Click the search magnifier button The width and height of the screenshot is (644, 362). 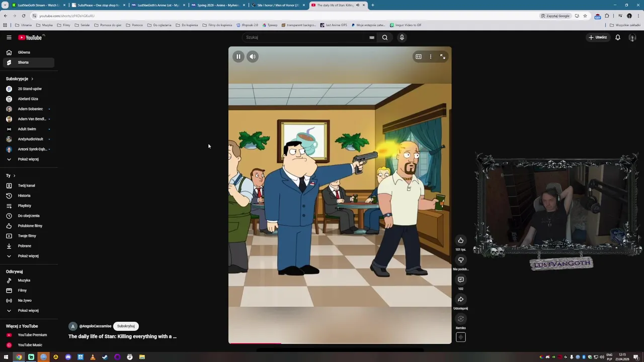tap(384, 37)
